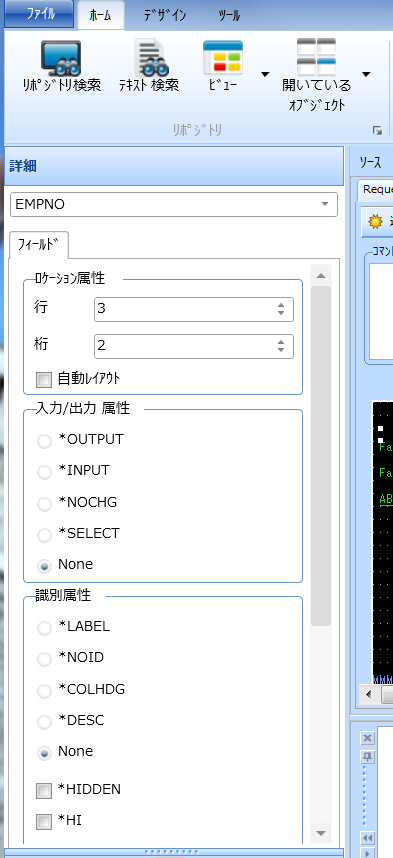Open the リポジトリ group dialog launcher
The height and width of the screenshot is (858, 393).
pos(377,130)
